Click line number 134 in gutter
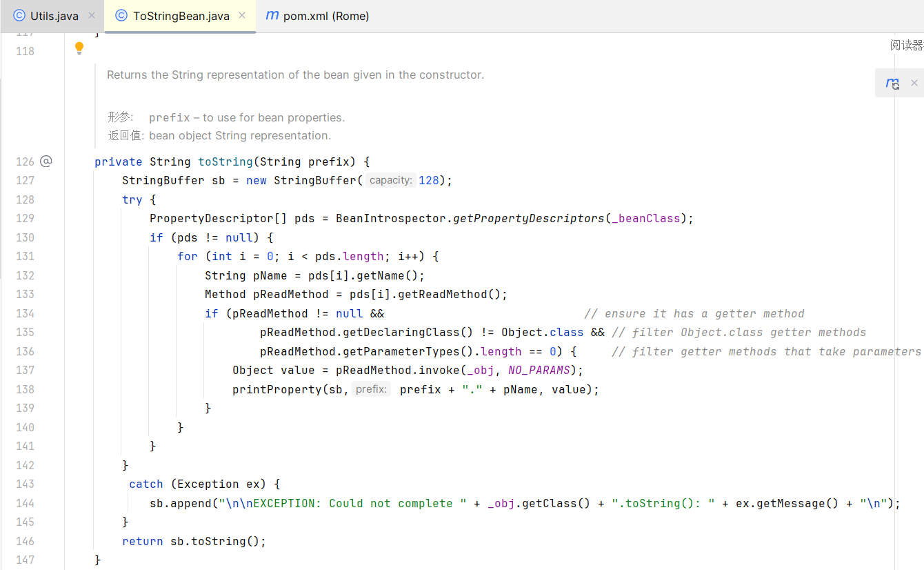 click(25, 313)
